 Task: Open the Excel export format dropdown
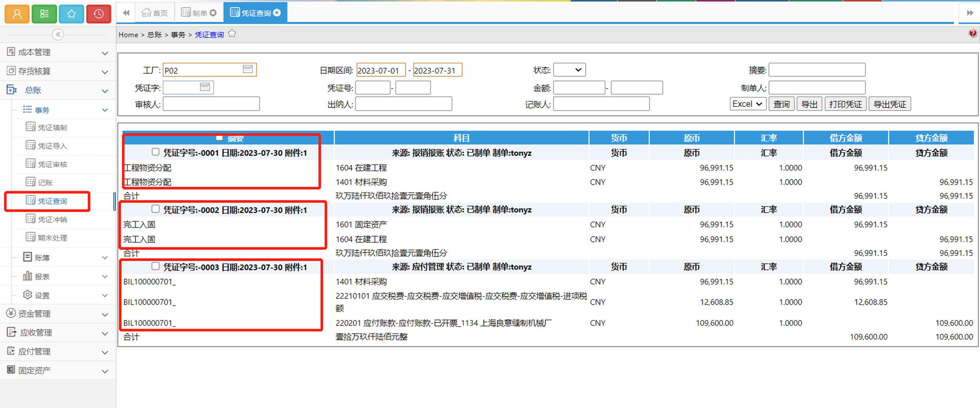click(747, 104)
